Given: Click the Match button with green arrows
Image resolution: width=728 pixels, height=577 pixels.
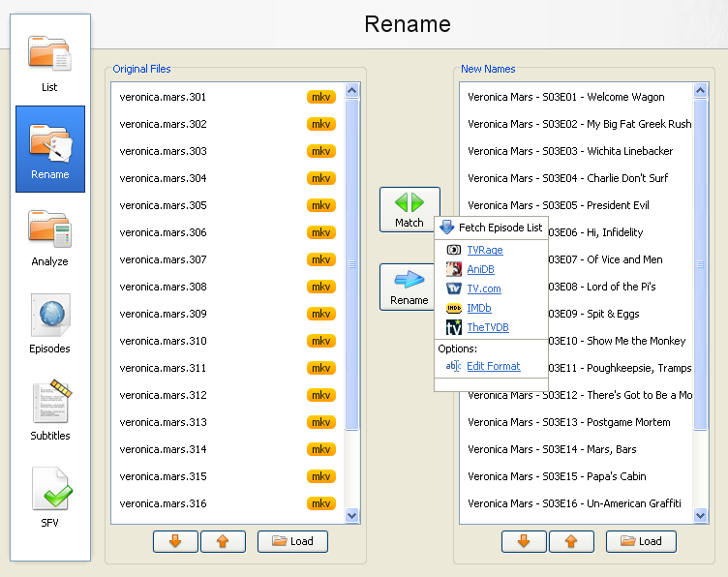Looking at the screenshot, I should coord(409,209).
